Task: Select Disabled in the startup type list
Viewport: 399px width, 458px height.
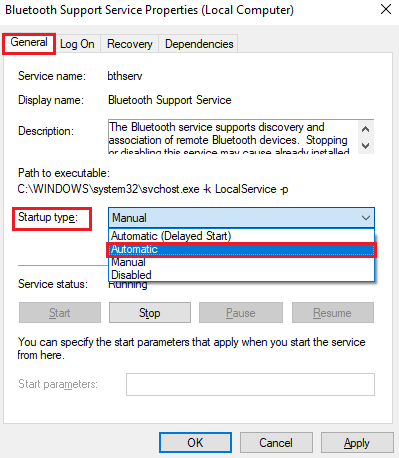Action: [242, 275]
